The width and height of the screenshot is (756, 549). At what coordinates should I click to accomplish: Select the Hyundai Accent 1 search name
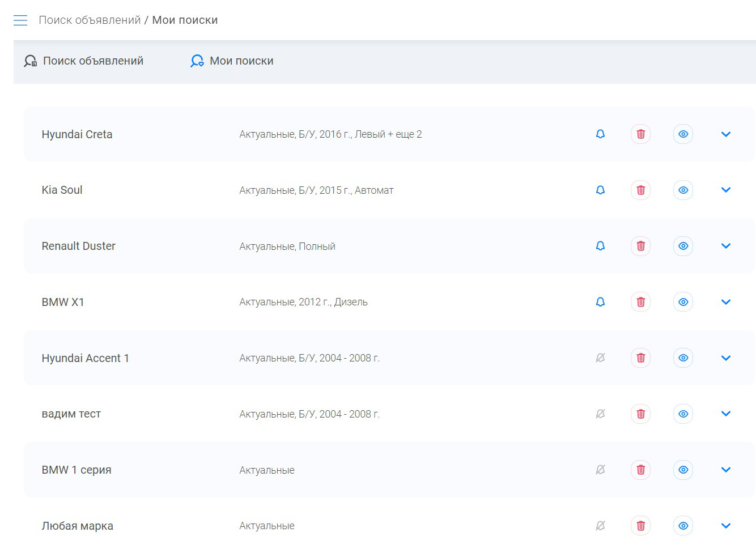tap(85, 358)
